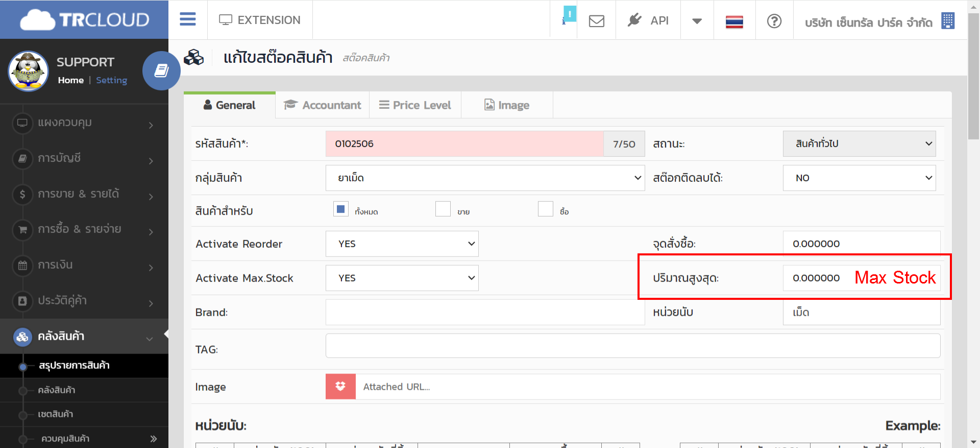
Task: Switch to the General tab
Action: pos(229,105)
